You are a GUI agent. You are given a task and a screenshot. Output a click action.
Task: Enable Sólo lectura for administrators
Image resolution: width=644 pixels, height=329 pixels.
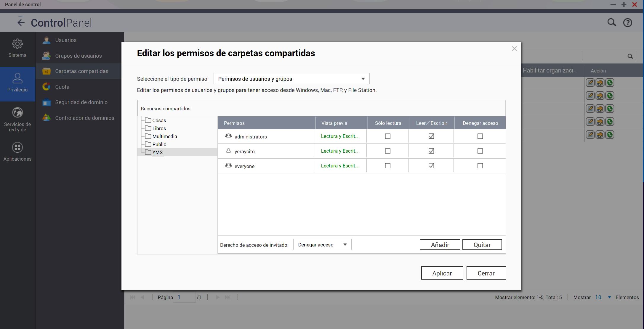point(387,136)
